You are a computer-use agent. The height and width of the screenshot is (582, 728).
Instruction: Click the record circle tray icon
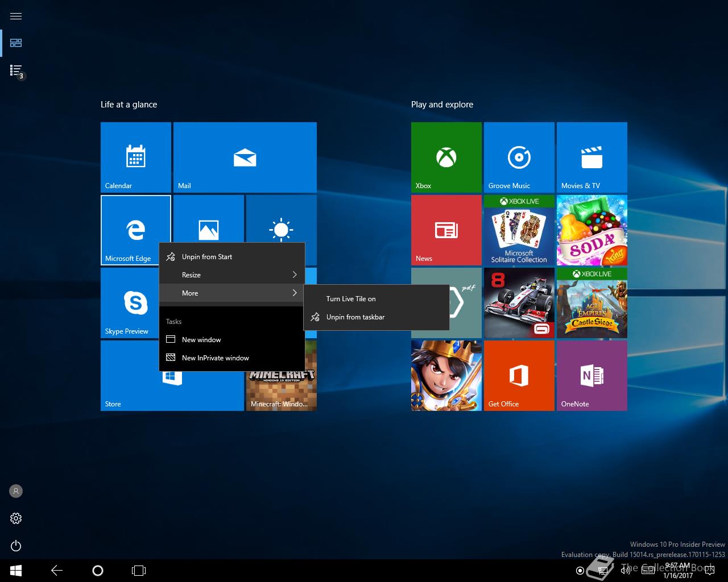(x=580, y=571)
